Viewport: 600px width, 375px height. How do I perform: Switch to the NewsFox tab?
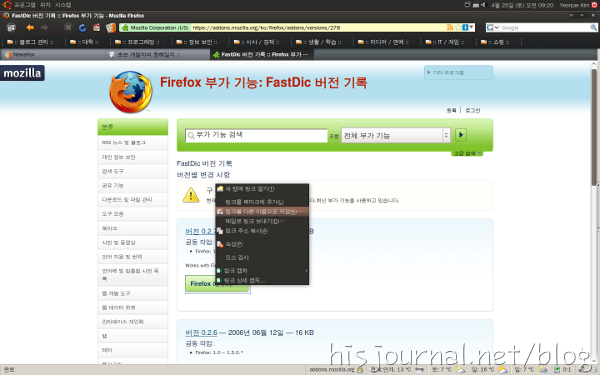[53, 54]
